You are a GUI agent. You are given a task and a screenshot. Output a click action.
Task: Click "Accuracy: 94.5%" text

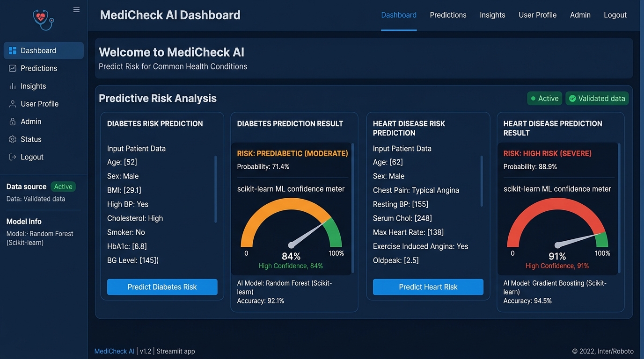(527, 301)
